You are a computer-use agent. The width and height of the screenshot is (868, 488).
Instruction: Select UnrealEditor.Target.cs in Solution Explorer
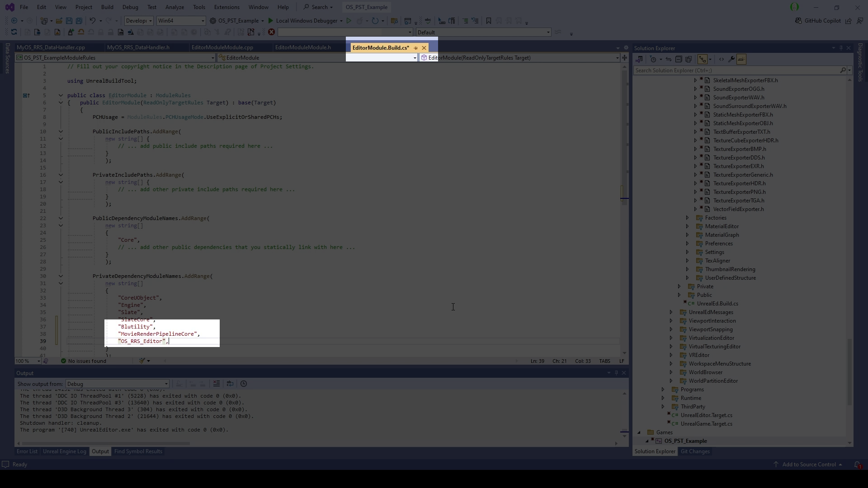(706, 415)
